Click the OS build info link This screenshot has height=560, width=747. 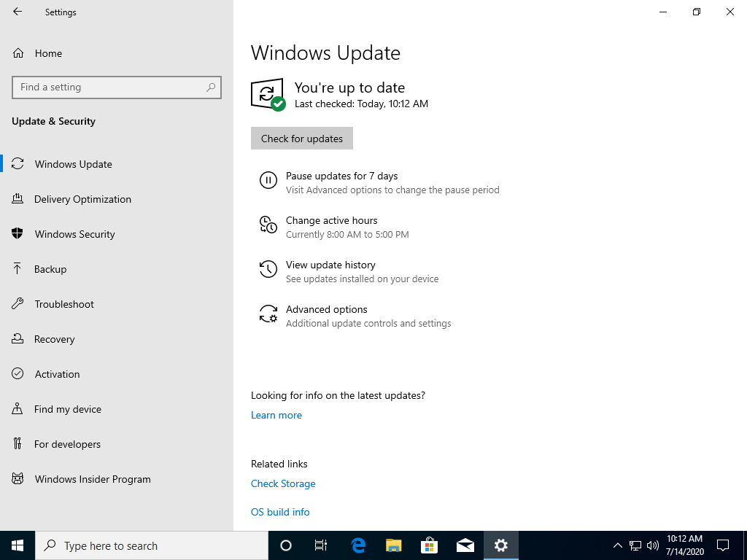[x=280, y=512]
